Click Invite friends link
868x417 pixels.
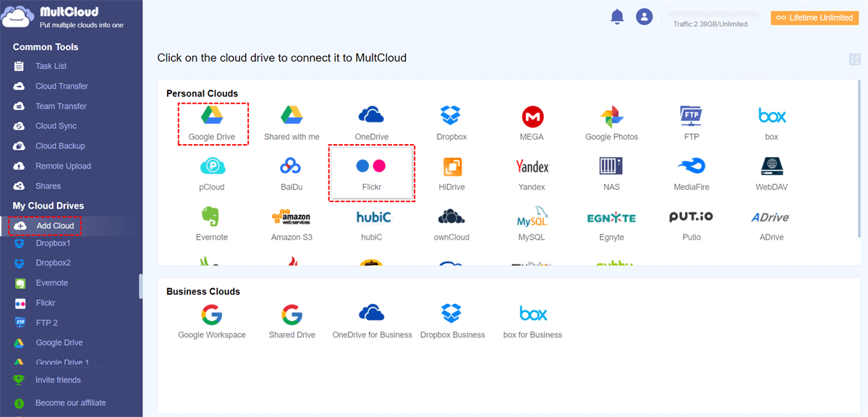tap(58, 380)
